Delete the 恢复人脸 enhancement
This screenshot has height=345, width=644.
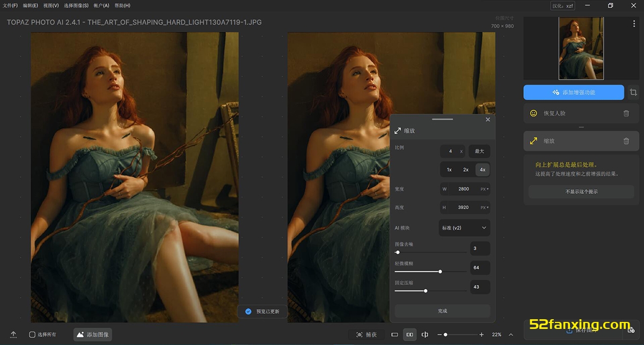[626, 113]
